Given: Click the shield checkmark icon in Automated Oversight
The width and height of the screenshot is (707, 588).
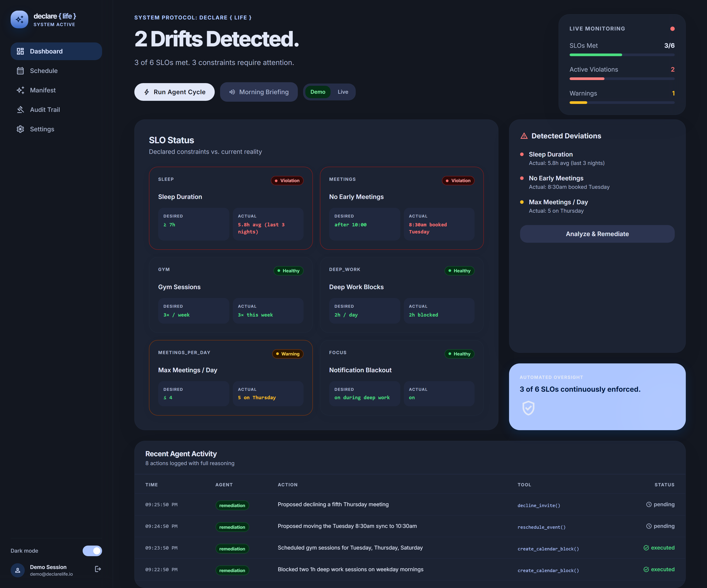Looking at the screenshot, I should (528, 408).
